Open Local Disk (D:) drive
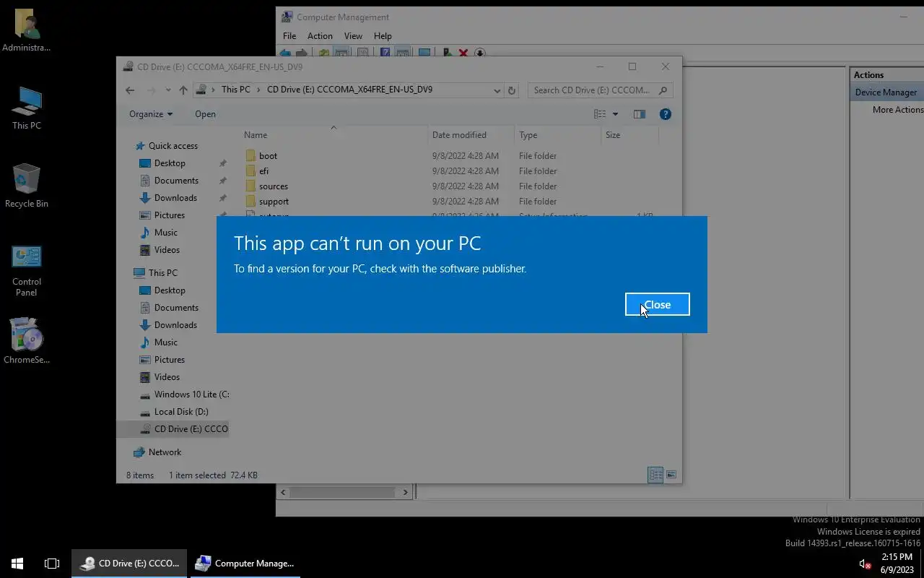924x578 pixels. click(181, 411)
